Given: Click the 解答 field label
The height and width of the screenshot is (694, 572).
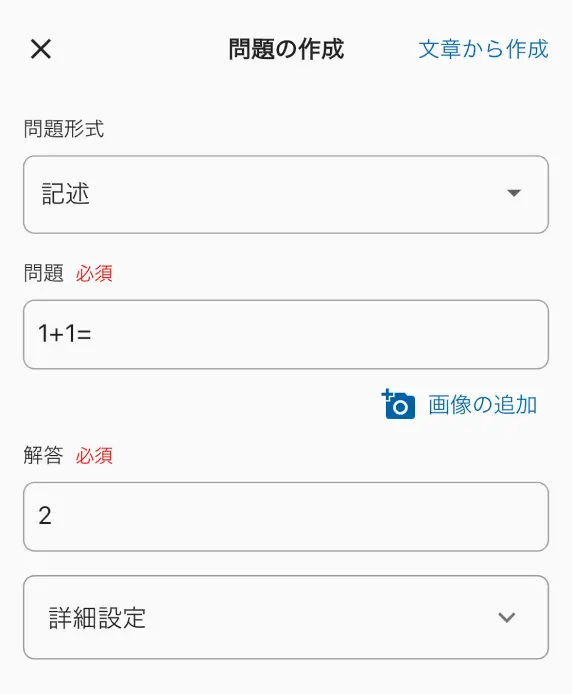Looking at the screenshot, I should tap(43, 455).
